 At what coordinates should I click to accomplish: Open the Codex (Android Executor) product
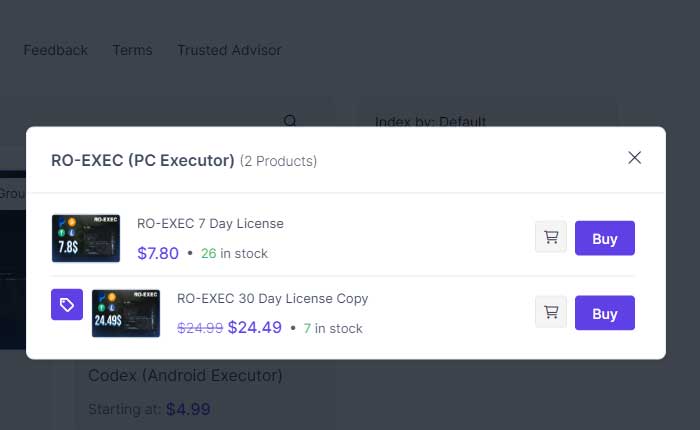coord(185,376)
